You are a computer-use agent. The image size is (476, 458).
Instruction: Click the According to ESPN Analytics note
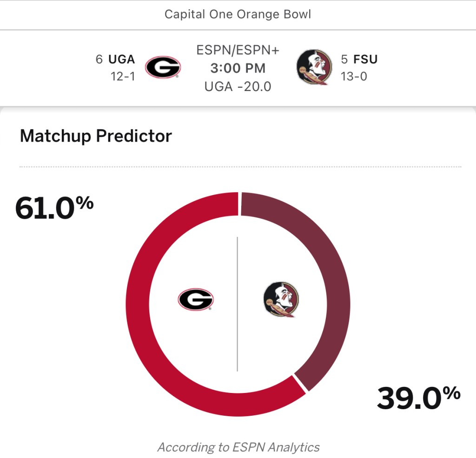(x=238, y=447)
